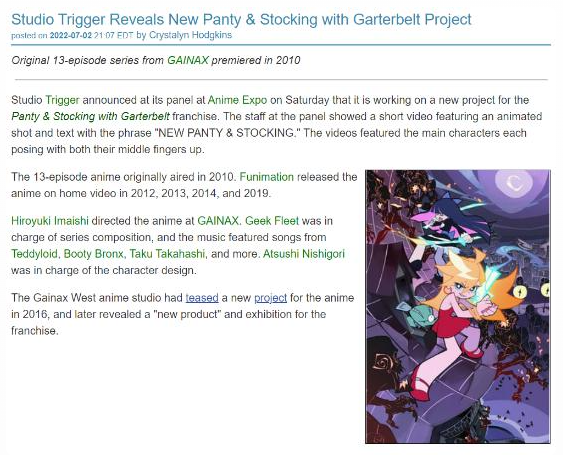Open the Trigger studio link
This screenshot has width=563, height=455.
click(62, 100)
